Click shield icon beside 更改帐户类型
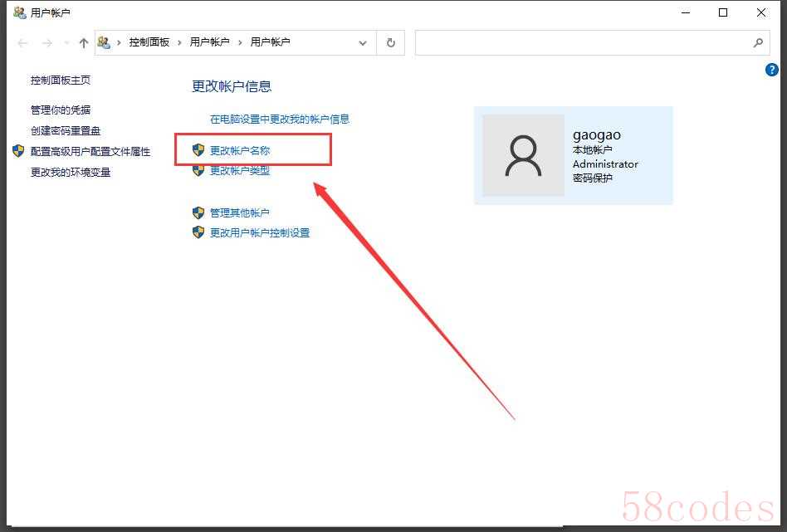The height and width of the screenshot is (532, 787). 198,171
